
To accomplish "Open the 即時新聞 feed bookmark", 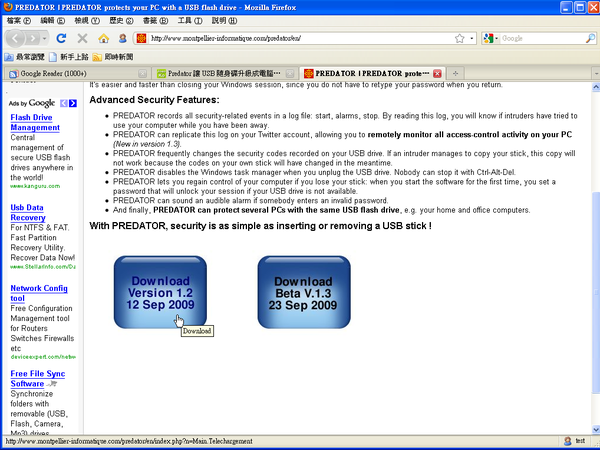I will (113, 57).
